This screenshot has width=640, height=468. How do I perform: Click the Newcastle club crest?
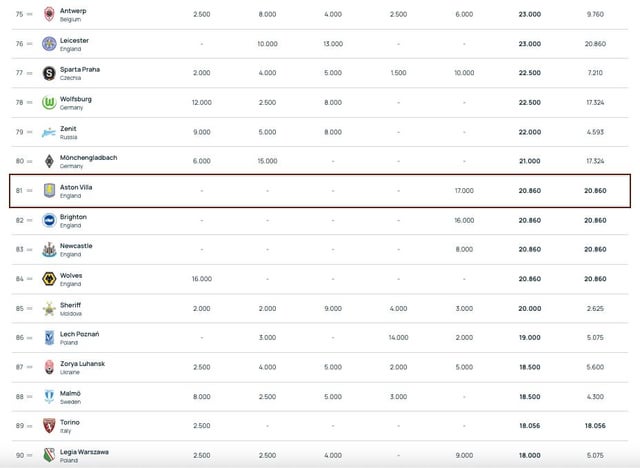click(x=49, y=249)
